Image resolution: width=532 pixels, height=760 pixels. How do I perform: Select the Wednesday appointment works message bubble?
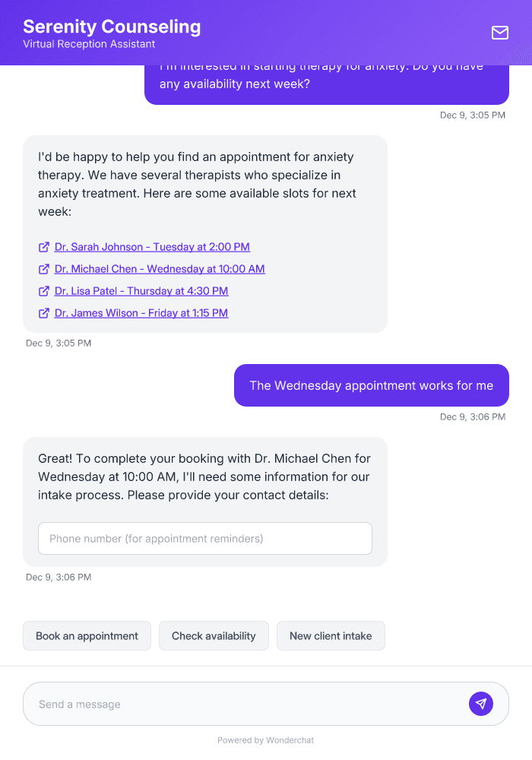(x=371, y=385)
